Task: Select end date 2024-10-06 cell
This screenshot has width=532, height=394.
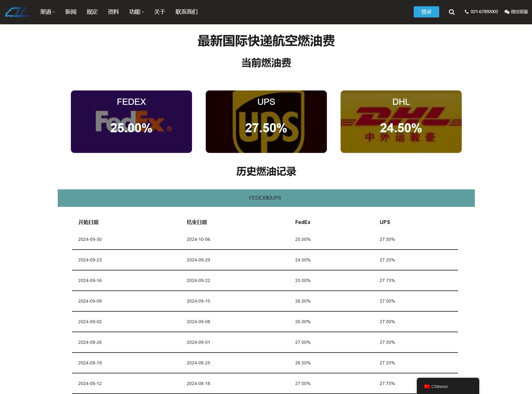Action: point(198,239)
